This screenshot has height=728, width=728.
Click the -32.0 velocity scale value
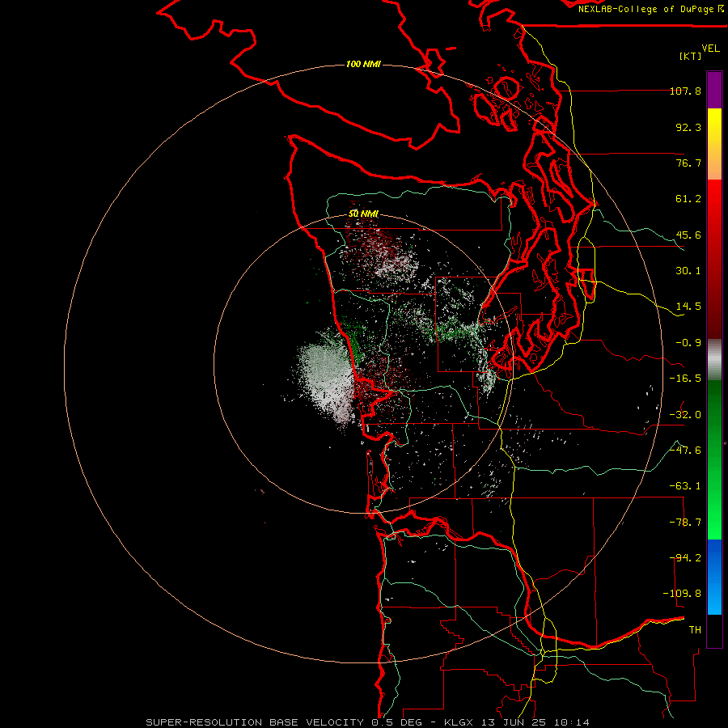pos(685,415)
